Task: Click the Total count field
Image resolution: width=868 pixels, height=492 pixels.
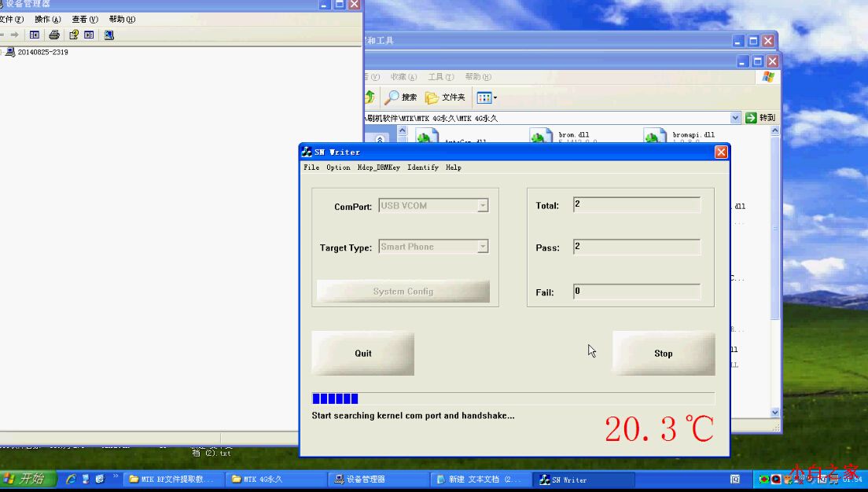Action: tap(637, 205)
